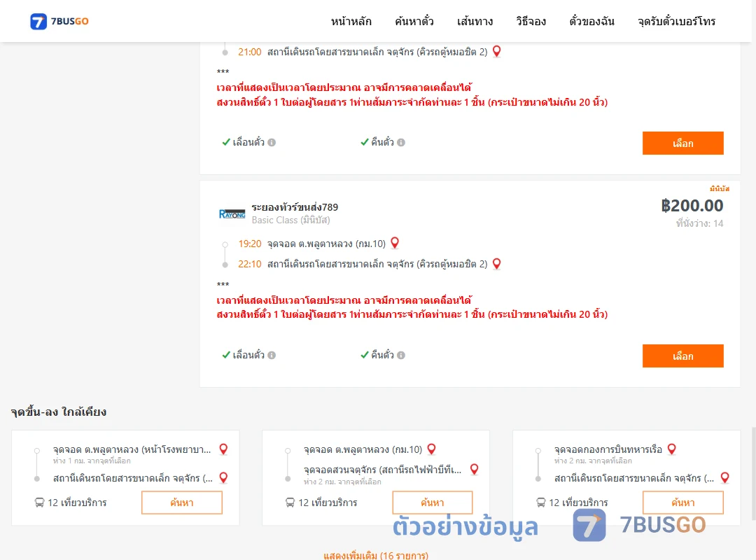Select the ฿200.00 trip with เลือก
The width and height of the screenshot is (756, 560).
pyautogui.click(x=682, y=356)
